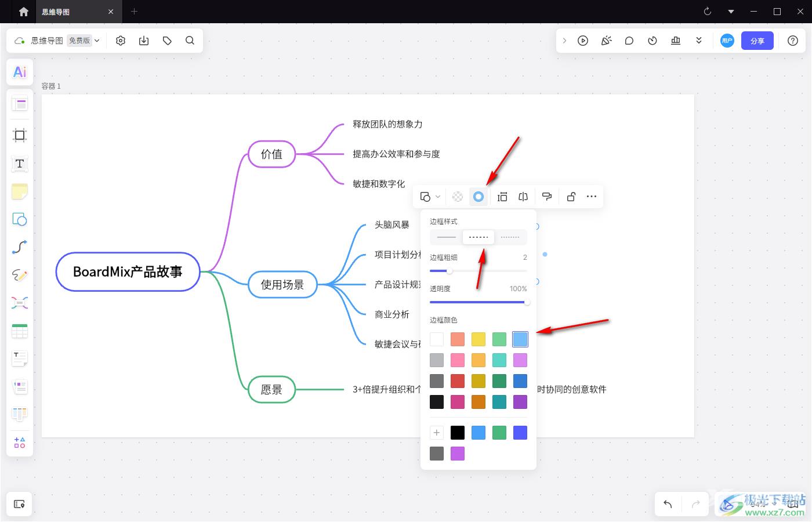Viewport: 812px width, 522px height.
Task: Open shape type dropdown in floating toolbar
Action: click(430, 197)
